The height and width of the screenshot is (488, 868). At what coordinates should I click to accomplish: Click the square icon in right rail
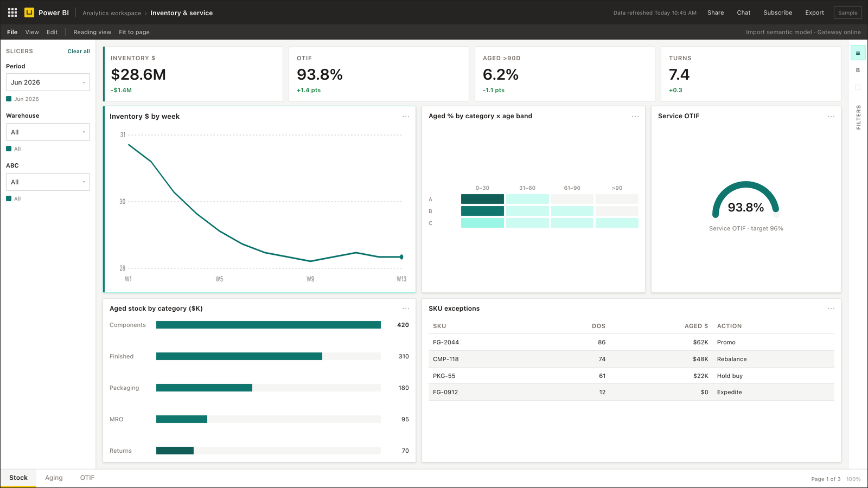858,87
